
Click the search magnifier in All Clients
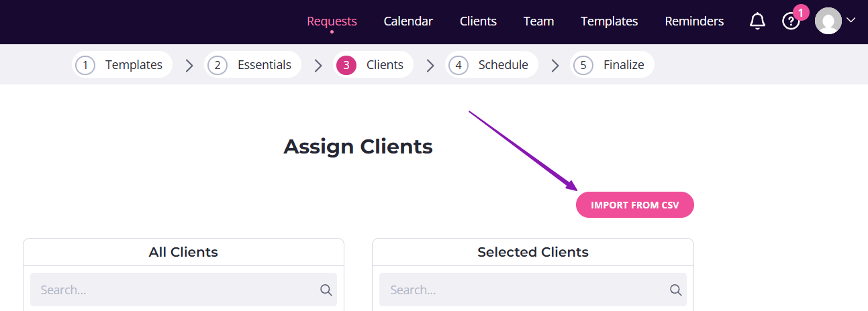pyautogui.click(x=326, y=290)
